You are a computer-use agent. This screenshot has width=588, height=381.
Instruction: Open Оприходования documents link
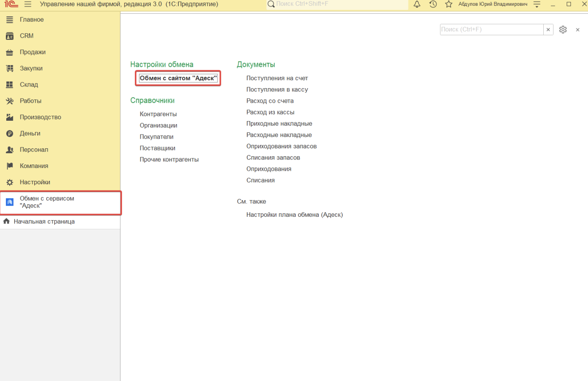click(x=269, y=169)
